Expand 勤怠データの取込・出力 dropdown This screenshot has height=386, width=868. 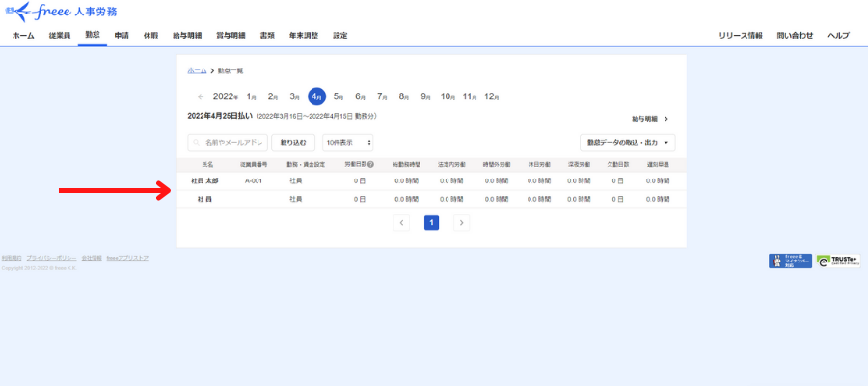point(627,142)
